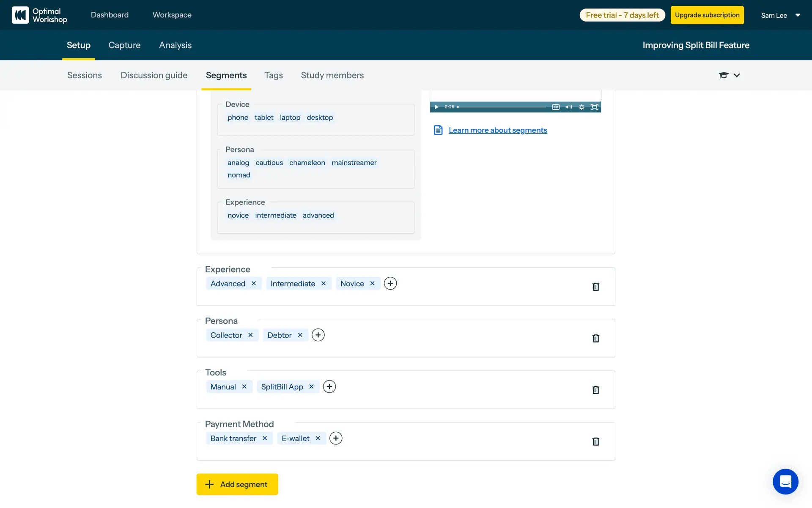Screen dimensions: 812x508
Task: Play the segments tutorial video
Action: [436, 107]
